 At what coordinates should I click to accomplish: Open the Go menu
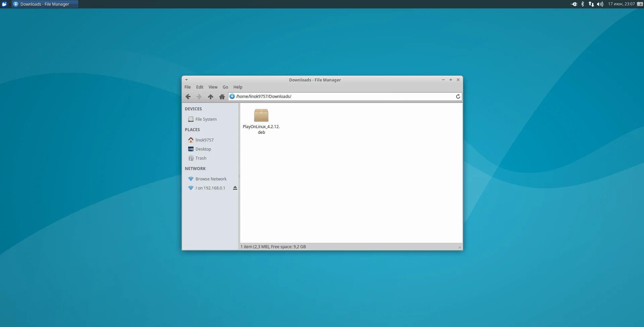225,87
